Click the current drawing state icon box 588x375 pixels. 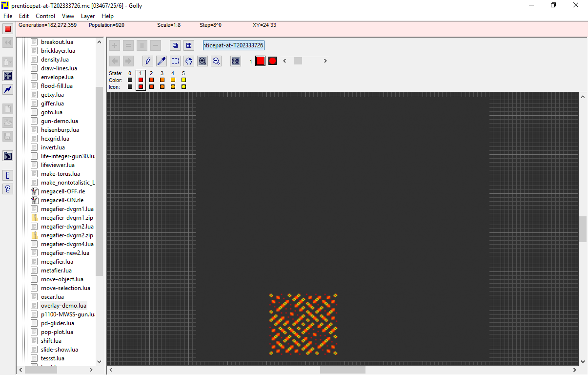(272, 61)
